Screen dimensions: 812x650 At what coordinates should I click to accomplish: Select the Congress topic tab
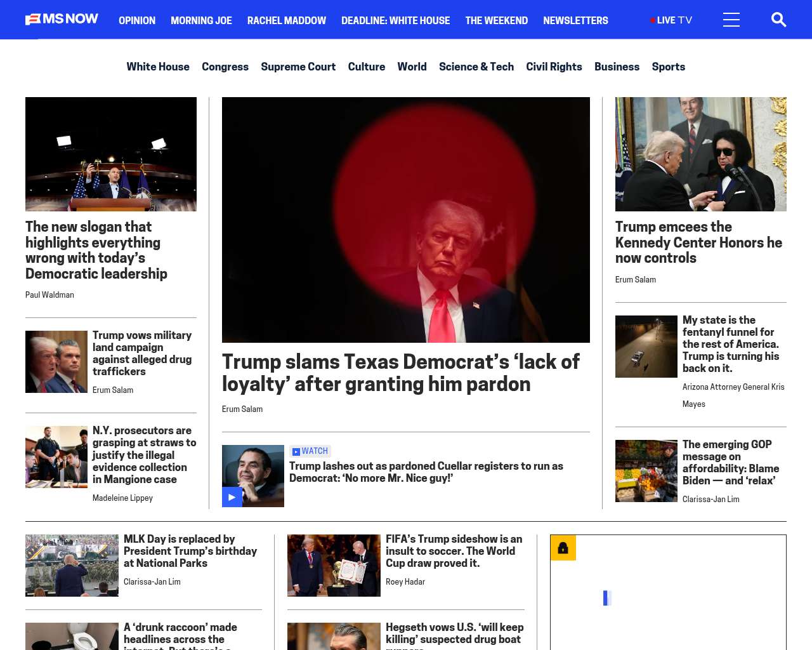tap(225, 67)
